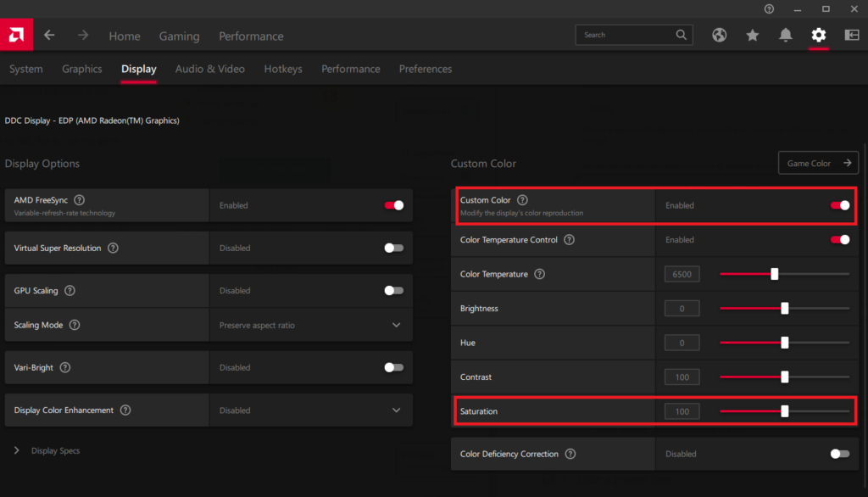This screenshot has width=868, height=497.
Task: Open notifications bell icon
Action: [x=786, y=35]
